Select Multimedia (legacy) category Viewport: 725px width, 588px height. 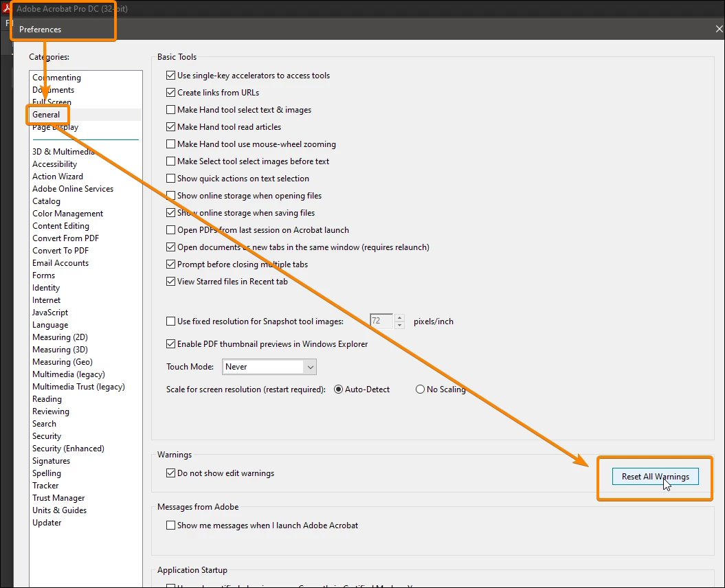(x=69, y=374)
